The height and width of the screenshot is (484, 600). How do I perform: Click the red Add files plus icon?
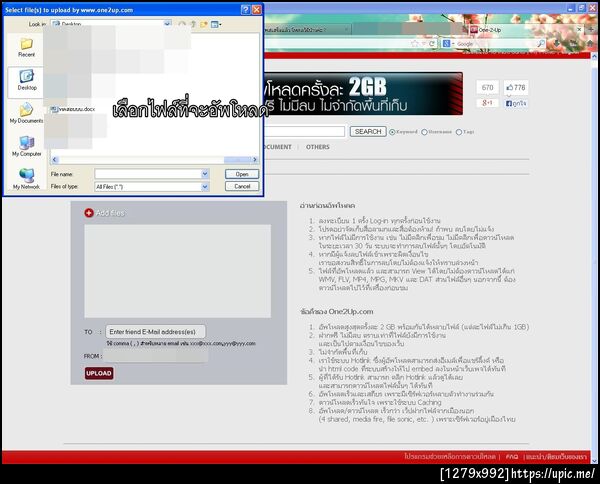pyautogui.click(x=89, y=213)
